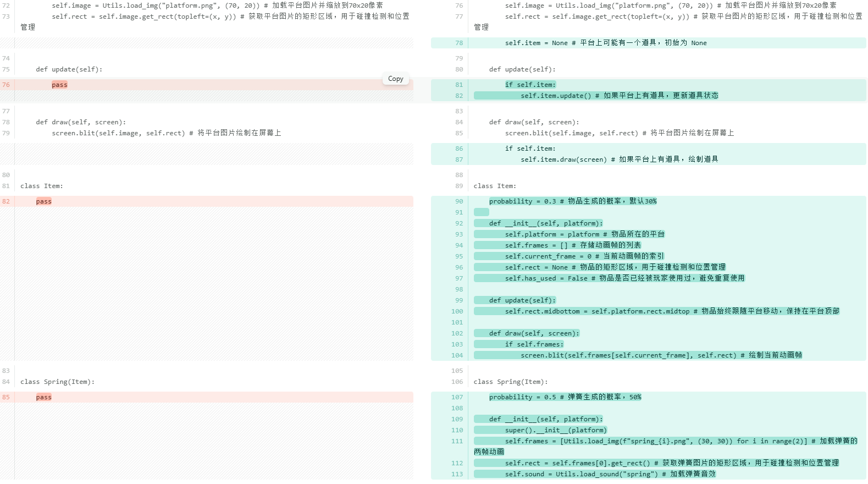The width and height of the screenshot is (868, 484).
Task: Click 'class Spring(Item):' in the right pane
Action: pos(510,382)
